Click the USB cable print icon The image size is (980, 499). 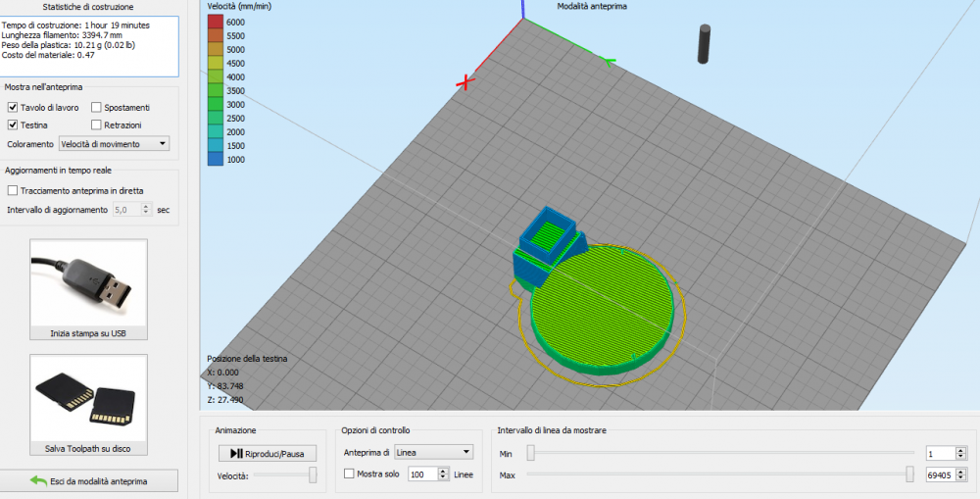coord(88,282)
